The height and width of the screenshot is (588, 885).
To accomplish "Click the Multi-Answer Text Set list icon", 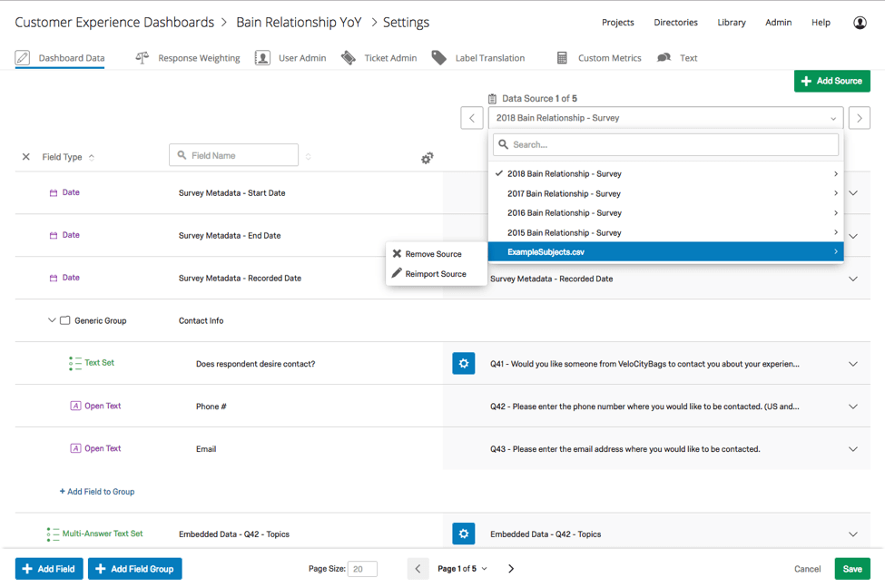I will pyautogui.click(x=53, y=534).
